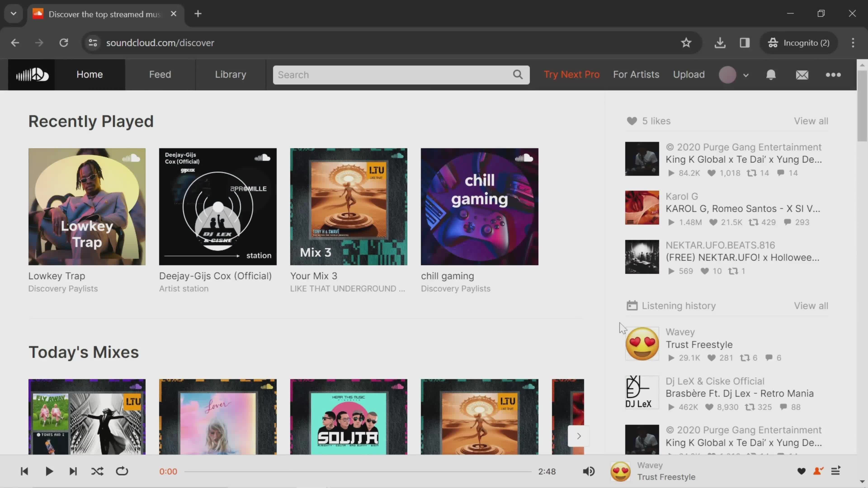Toggle shuffle playback mode

coord(97,471)
